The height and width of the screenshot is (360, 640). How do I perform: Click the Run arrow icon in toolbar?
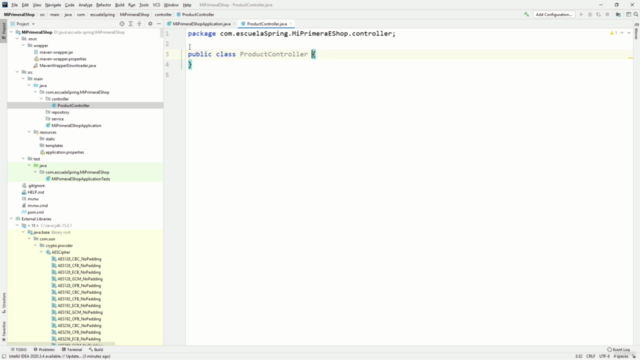point(581,14)
